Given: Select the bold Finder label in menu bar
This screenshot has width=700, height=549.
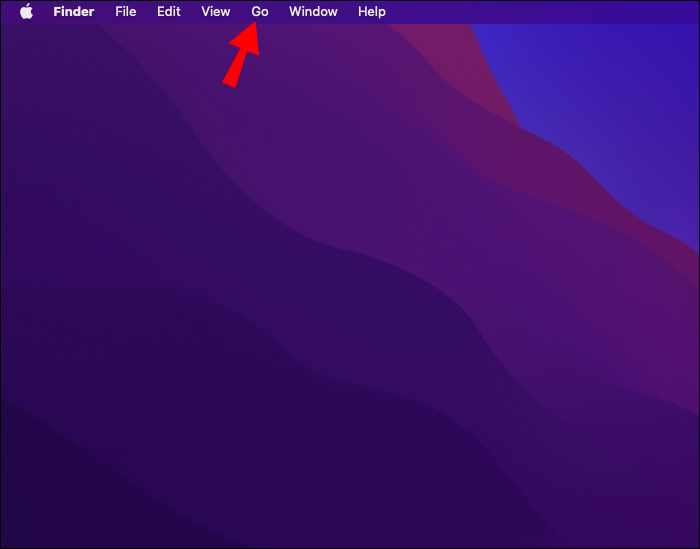Looking at the screenshot, I should pos(74,12).
